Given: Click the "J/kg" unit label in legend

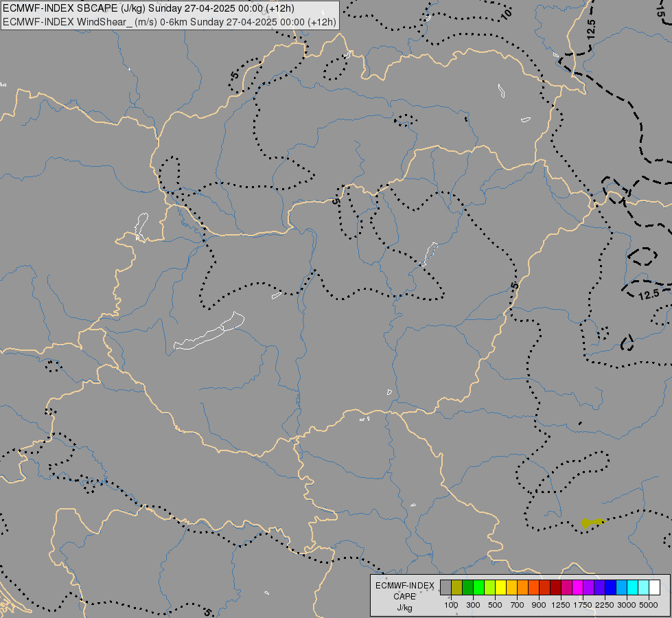Looking at the screenshot, I should coord(404,608).
